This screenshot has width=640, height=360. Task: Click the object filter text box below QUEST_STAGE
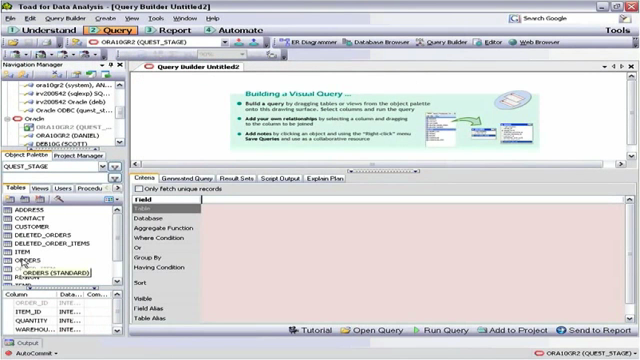[55, 178]
